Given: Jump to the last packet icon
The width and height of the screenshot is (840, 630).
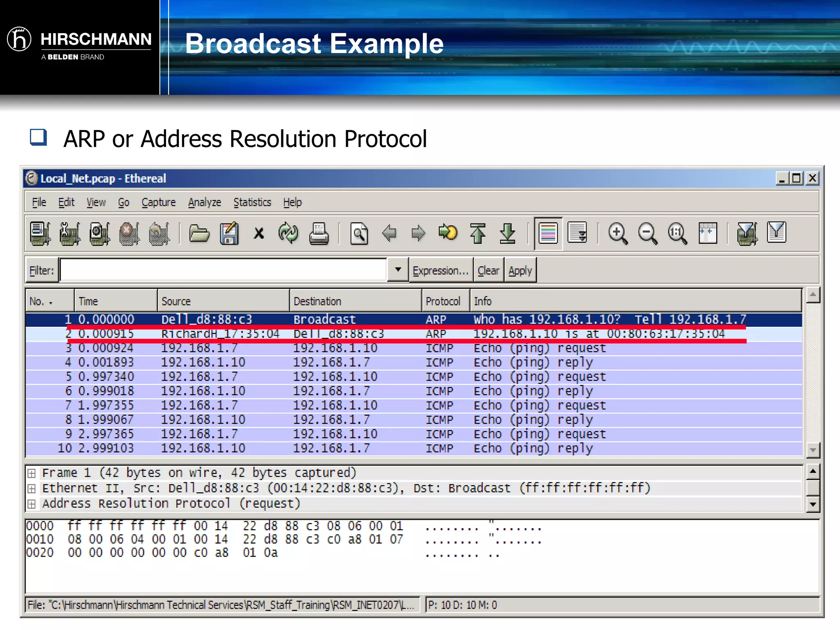Looking at the screenshot, I should (x=508, y=233).
